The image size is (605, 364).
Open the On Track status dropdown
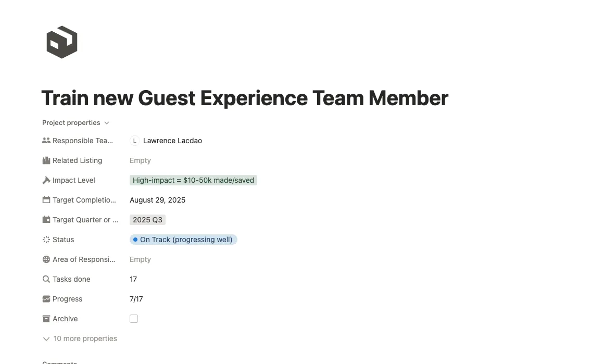coord(183,240)
